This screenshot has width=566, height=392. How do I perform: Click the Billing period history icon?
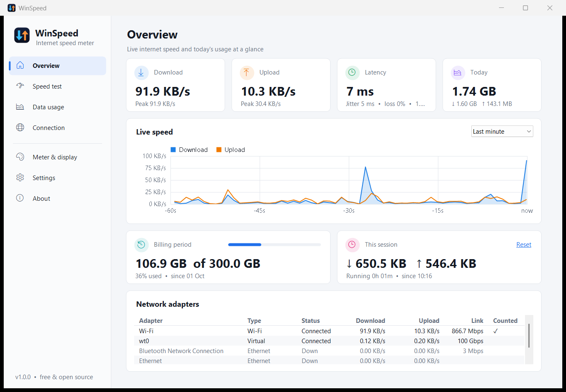click(141, 245)
